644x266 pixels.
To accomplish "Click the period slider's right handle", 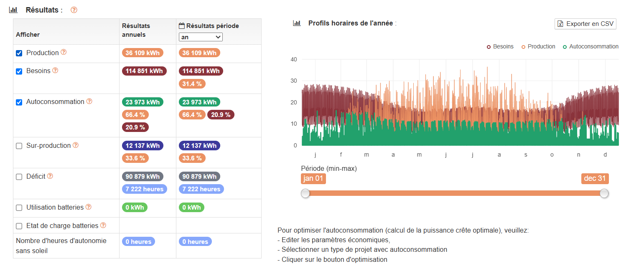I will [x=604, y=193].
